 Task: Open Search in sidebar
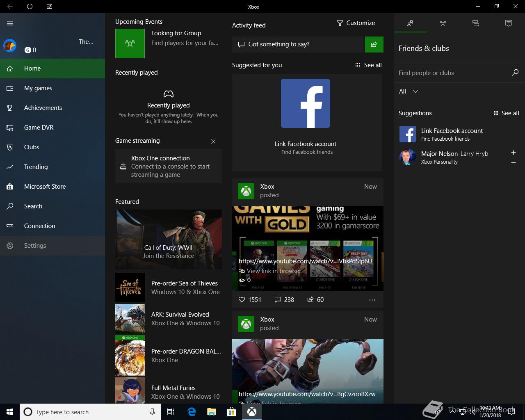[52, 206]
